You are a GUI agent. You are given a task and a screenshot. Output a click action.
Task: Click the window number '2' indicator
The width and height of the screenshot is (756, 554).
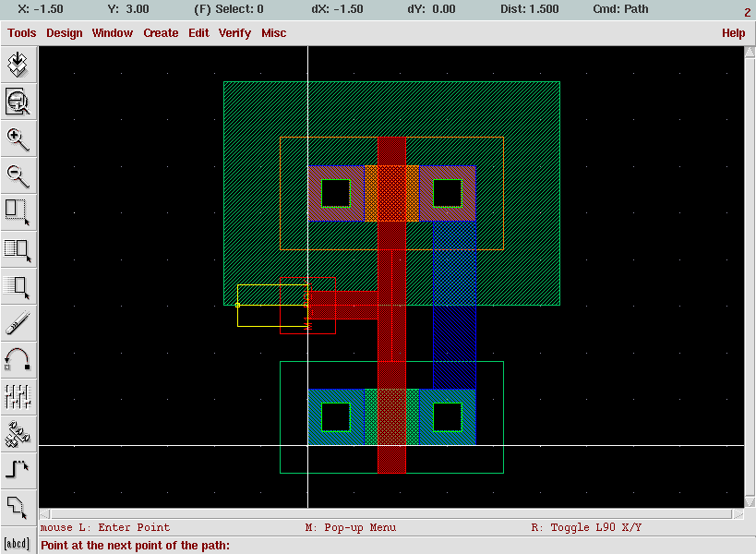[748, 12]
